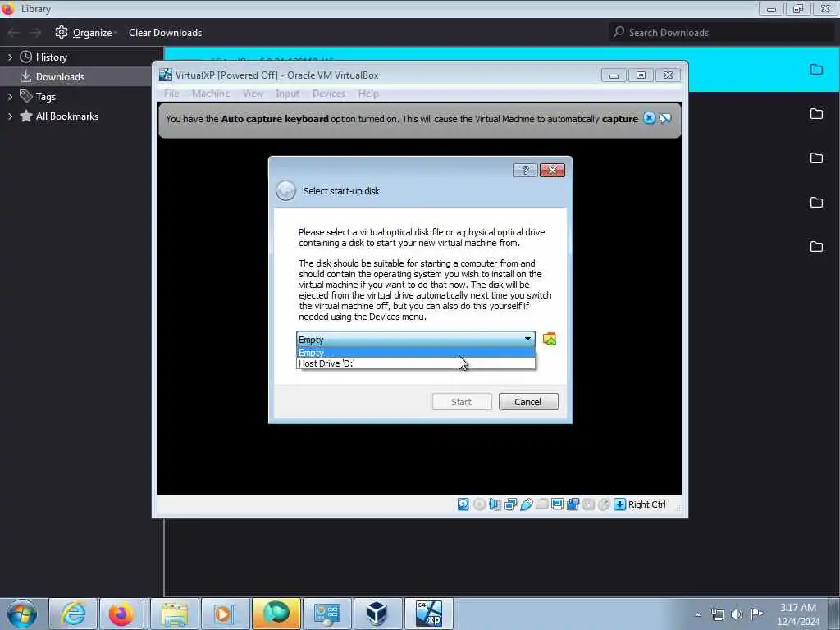Click the don't-show-again notification icon
The height and width of the screenshot is (630, 840).
[x=664, y=118]
